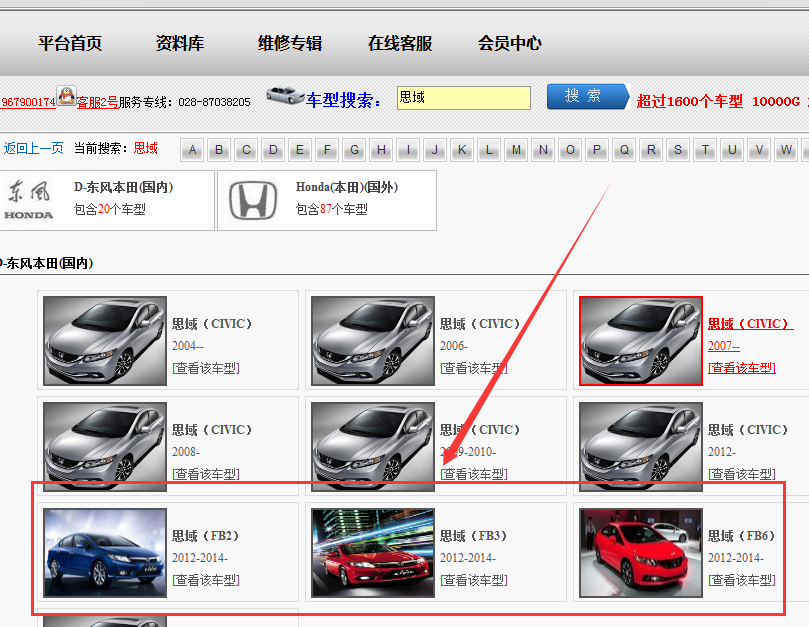
Task: Open the Civic 2009-2010- car thumbnail
Action: coord(373,446)
